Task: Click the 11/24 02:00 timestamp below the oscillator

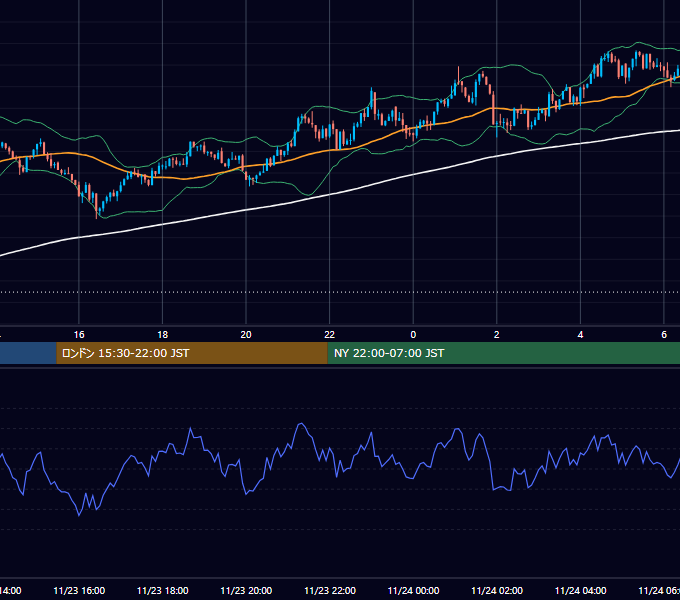Action: (x=497, y=591)
